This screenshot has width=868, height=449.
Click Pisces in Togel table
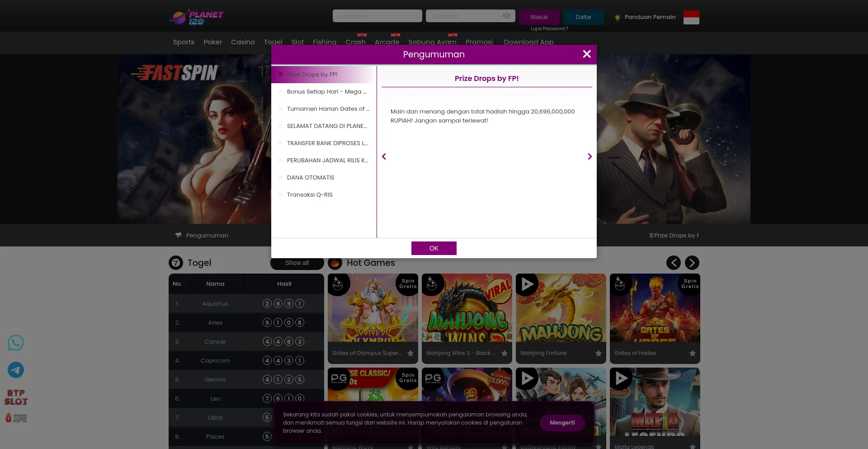tap(215, 437)
